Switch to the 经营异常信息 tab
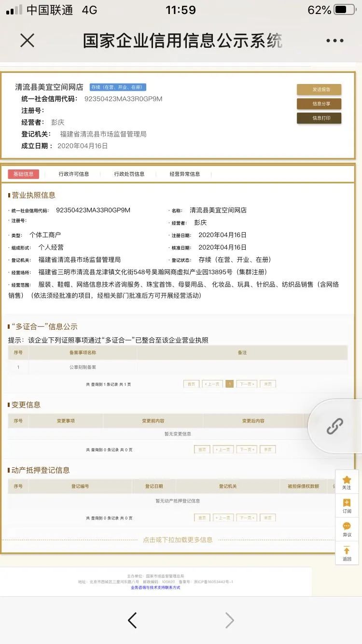This screenshot has height=644, width=362. pos(185,174)
